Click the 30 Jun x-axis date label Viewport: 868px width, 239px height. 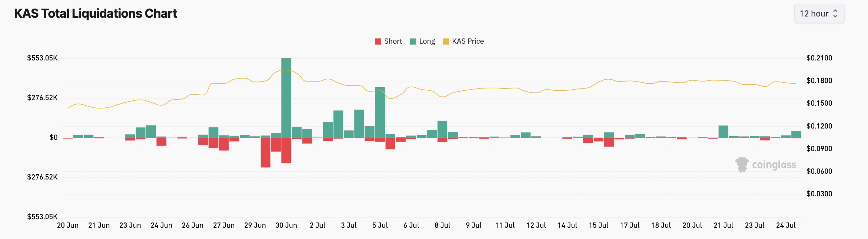(x=286, y=225)
